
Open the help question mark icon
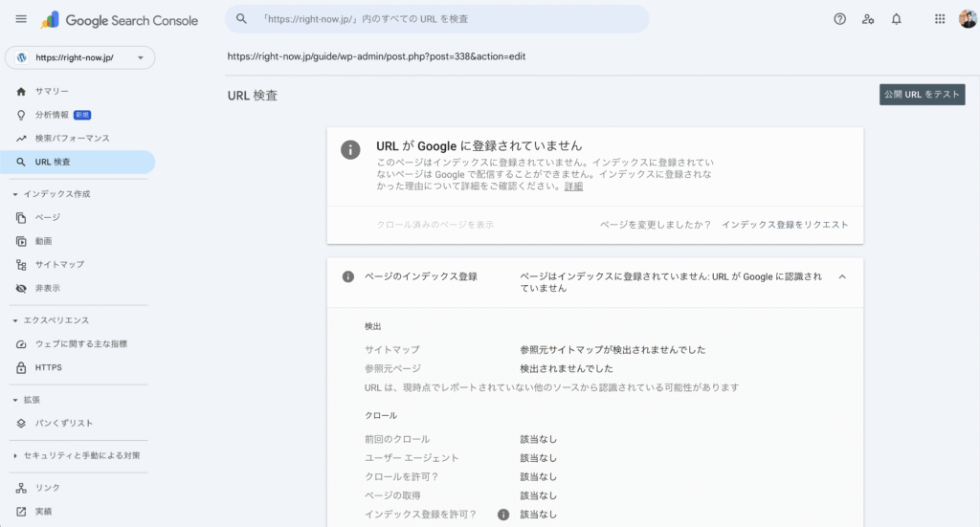[x=839, y=19]
